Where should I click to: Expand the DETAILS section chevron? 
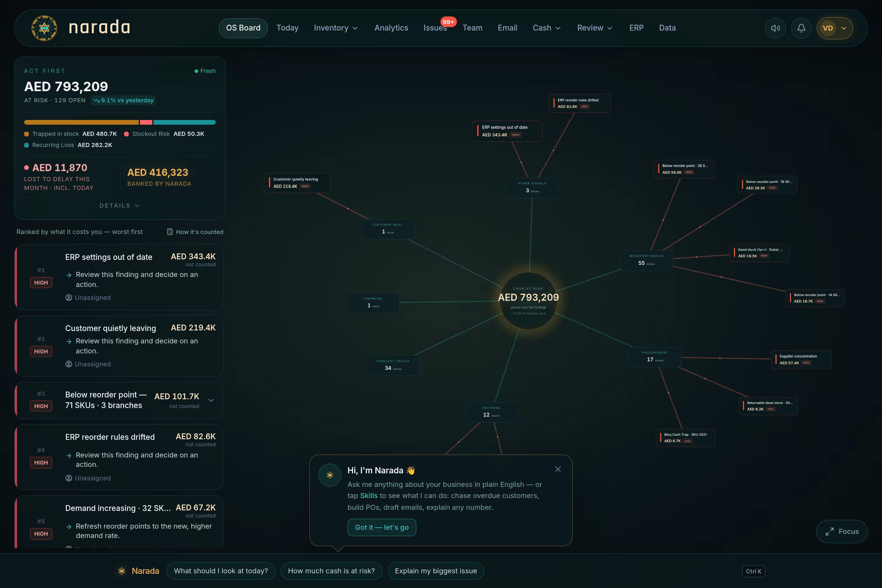[x=137, y=206]
